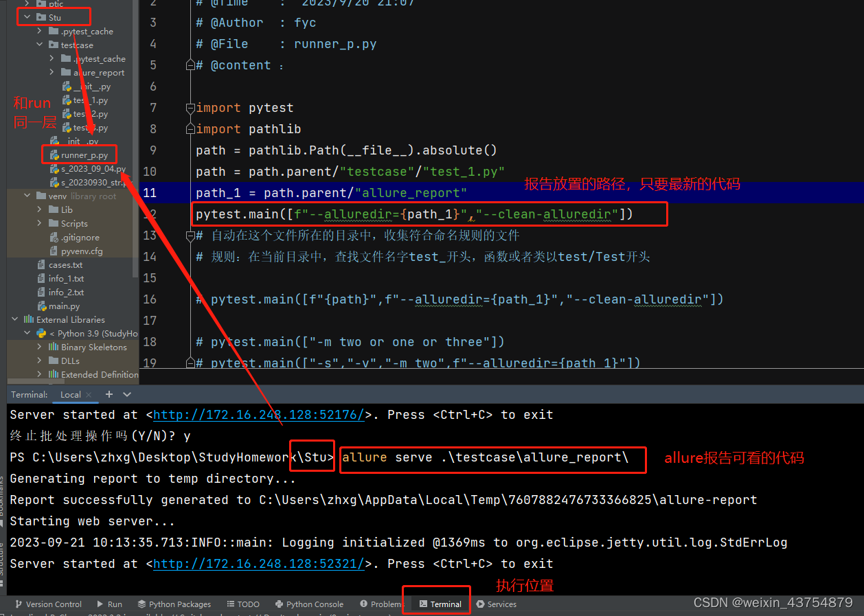Click the s_20230930_str Python file icon

[54, 182]
